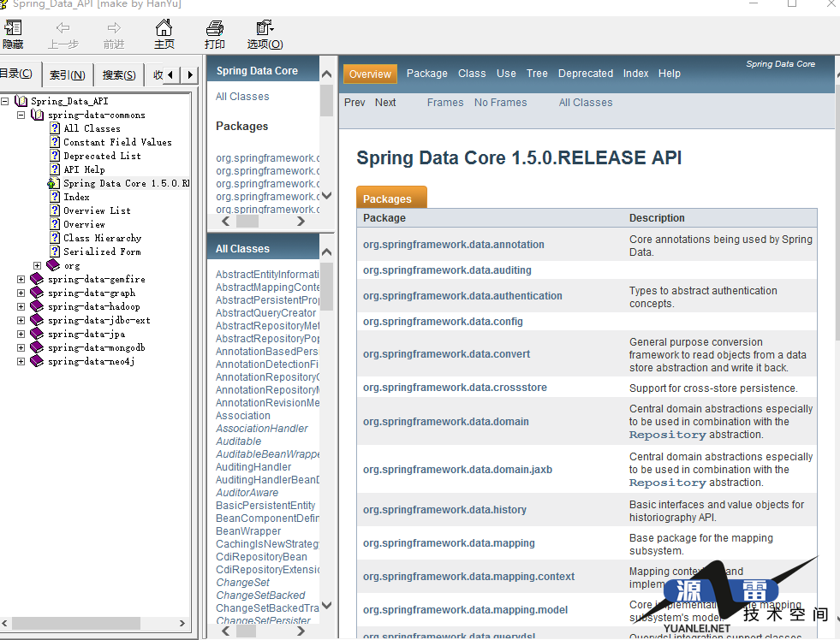Image resolution: width=840 pixels, height=640 pixels.
Task: Open org.springframework.data.convert package link
Action: [x=446, y=354]
